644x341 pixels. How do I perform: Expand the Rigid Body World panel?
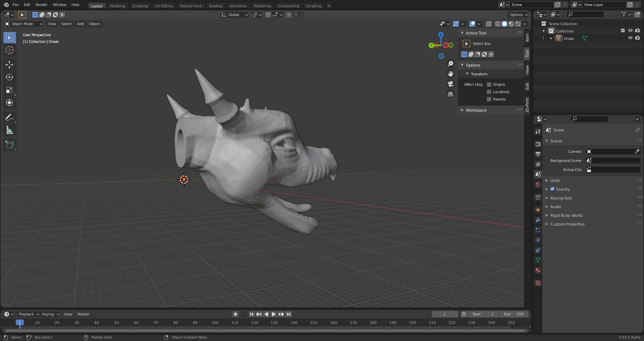click(x=566, y=215)
